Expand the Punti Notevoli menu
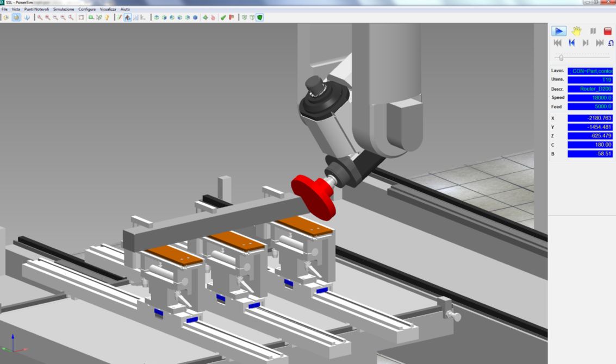 (x=36, y=9)
